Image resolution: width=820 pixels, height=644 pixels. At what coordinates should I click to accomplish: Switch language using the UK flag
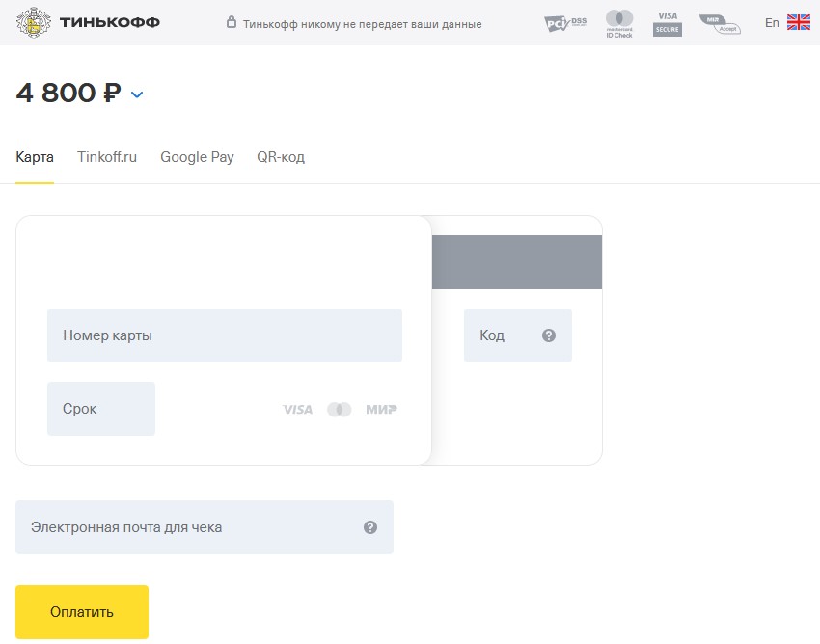coord(799,22)
